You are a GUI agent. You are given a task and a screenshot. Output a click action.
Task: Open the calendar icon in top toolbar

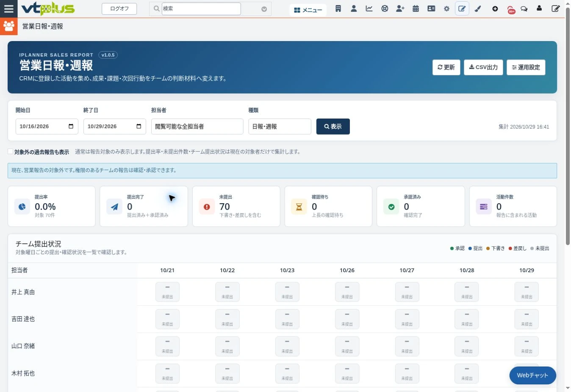pos(416,8)
